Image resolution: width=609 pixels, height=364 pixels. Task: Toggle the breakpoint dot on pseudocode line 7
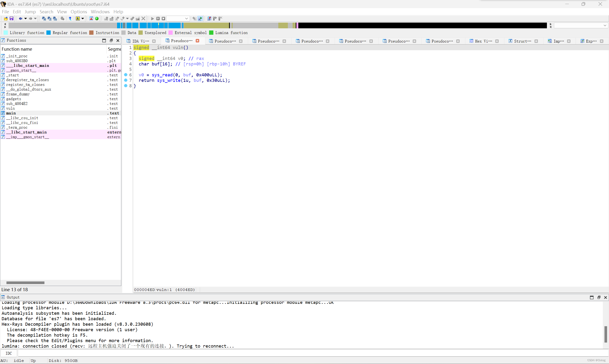(x=126, y=80)
